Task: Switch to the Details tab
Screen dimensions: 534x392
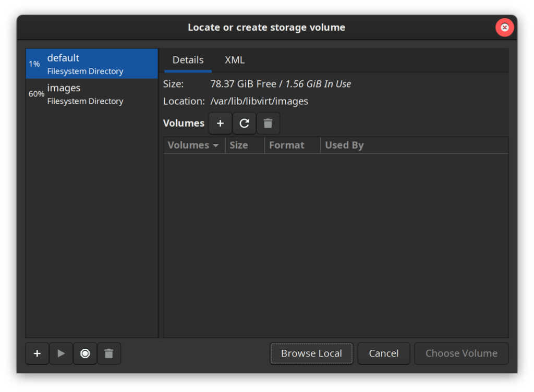Action: point(188,60)
